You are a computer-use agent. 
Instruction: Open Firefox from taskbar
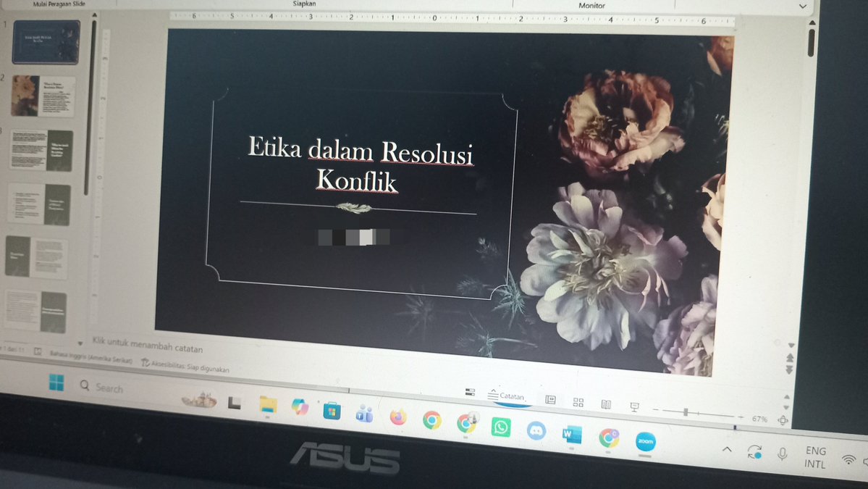[397, 417]
